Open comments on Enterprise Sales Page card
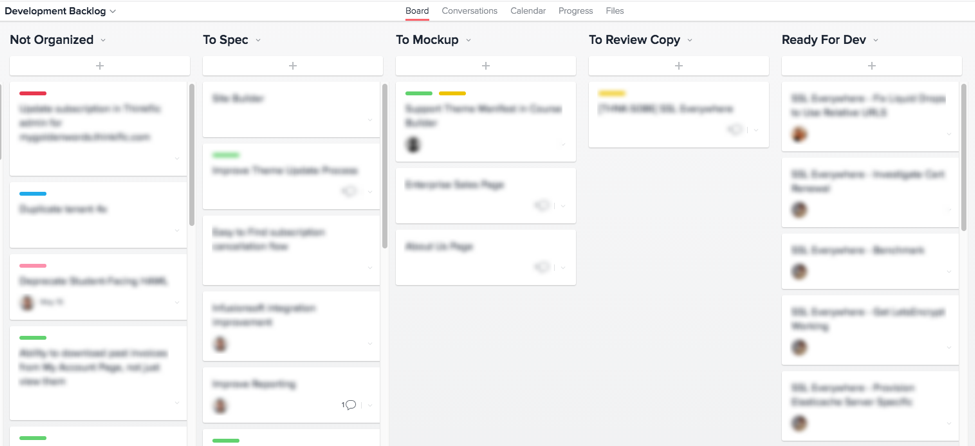The width and height of the screenshot is (975, 446). pos(543,205)
